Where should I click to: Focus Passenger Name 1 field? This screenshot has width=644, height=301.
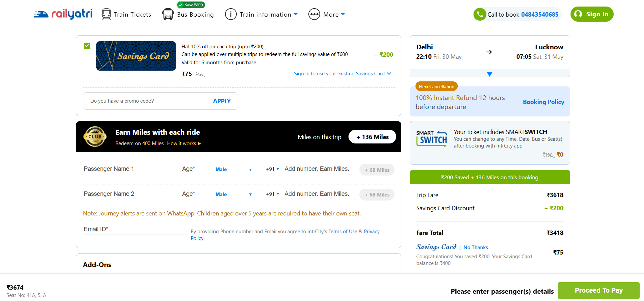(x=128, y=169)
